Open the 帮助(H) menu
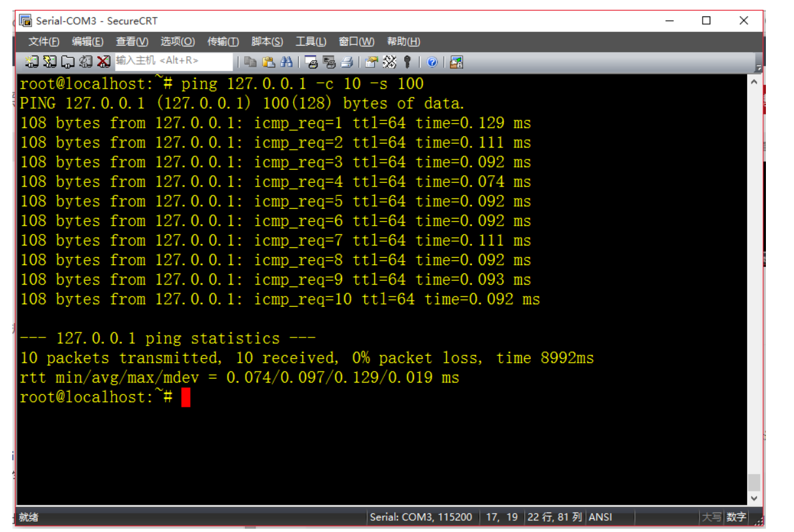 [x=404, y=42]
